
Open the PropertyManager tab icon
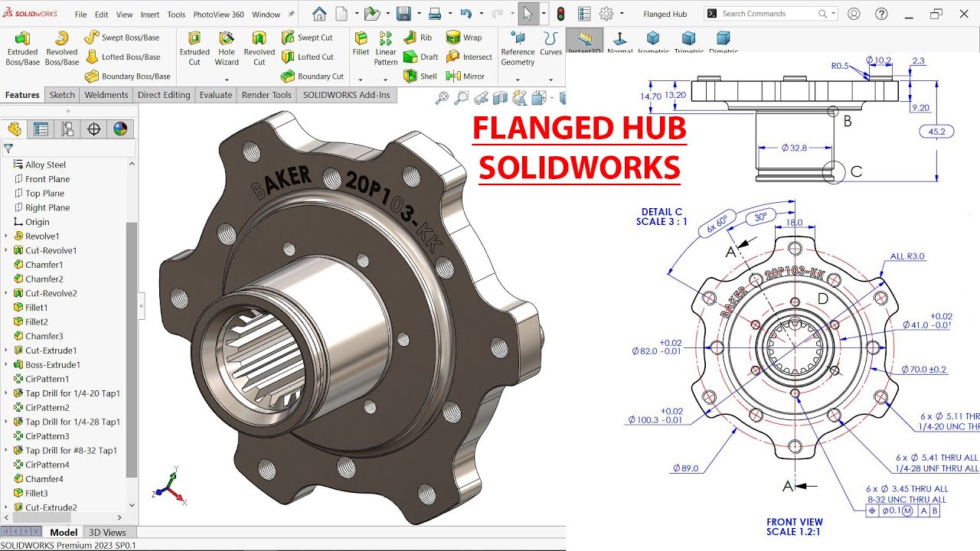(x=41, y=129)
